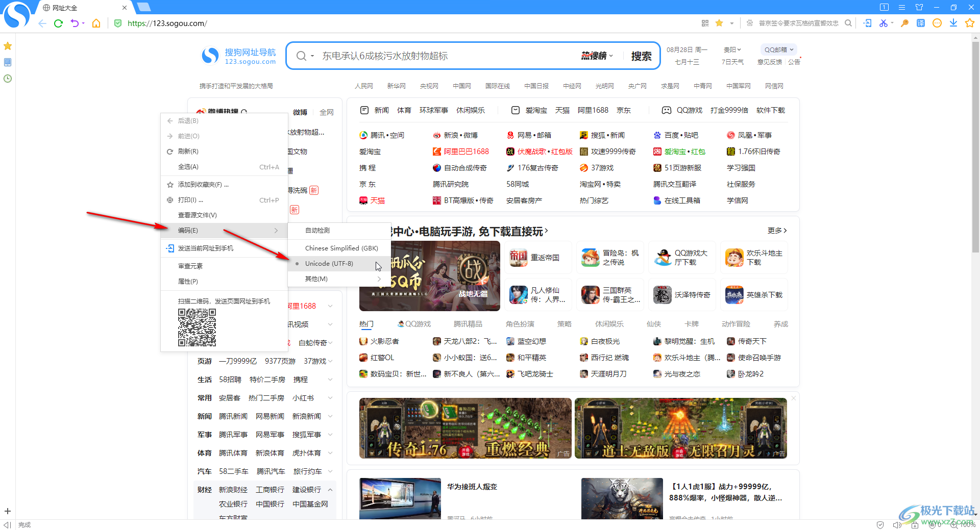Click send-to-phone toolbar icon

867,23
